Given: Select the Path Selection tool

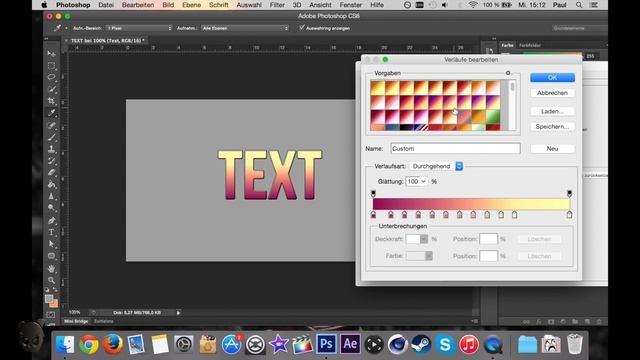Looking at the screenshot, I should coord(51,244).
